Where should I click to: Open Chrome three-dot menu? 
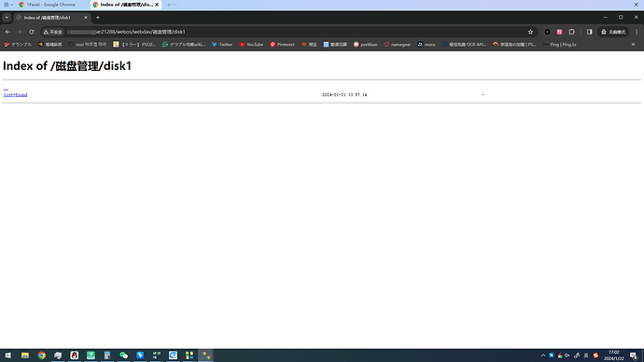[637, 32]
